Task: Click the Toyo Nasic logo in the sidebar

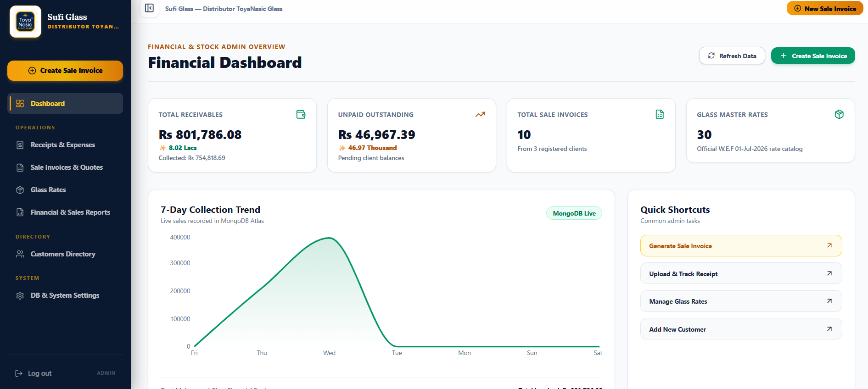Action: coord(25,22)
